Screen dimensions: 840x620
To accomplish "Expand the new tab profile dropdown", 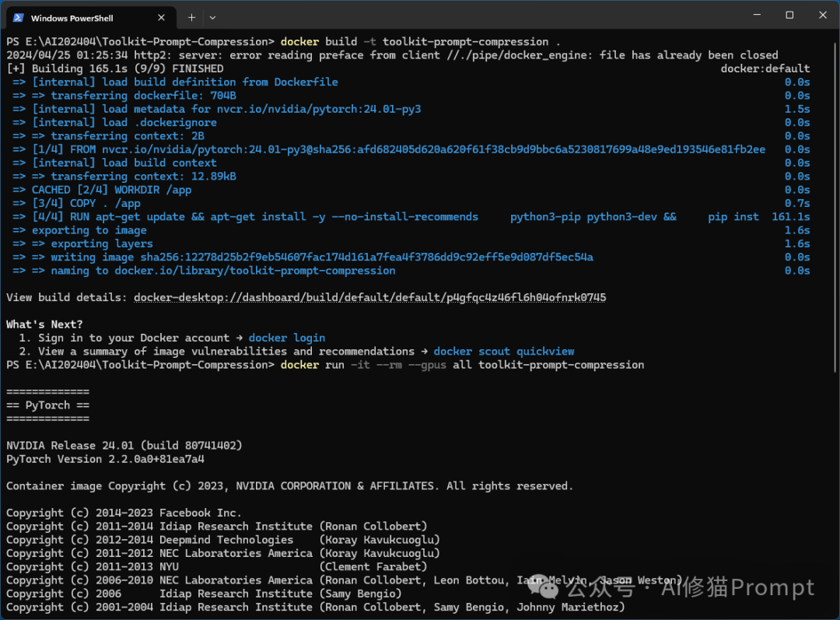I will tap(212, 16).
